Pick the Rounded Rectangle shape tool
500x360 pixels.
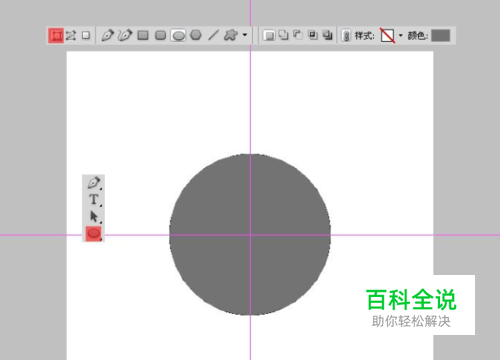(161, 35)
